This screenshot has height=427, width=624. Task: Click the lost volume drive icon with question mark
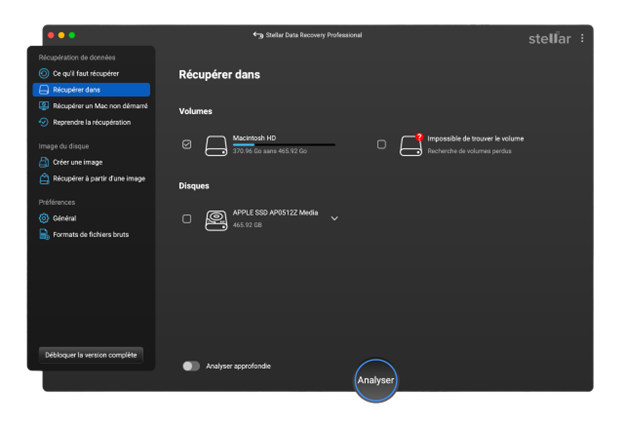[x=411, y=145]
